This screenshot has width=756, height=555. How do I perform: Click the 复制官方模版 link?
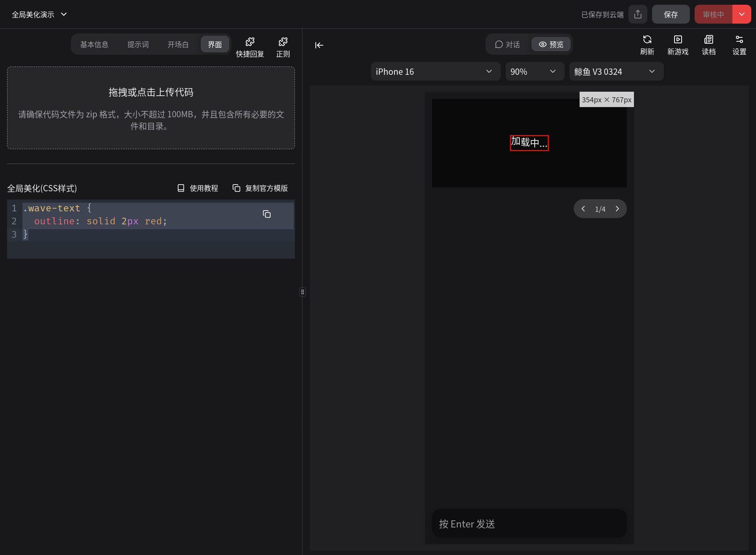260,188
